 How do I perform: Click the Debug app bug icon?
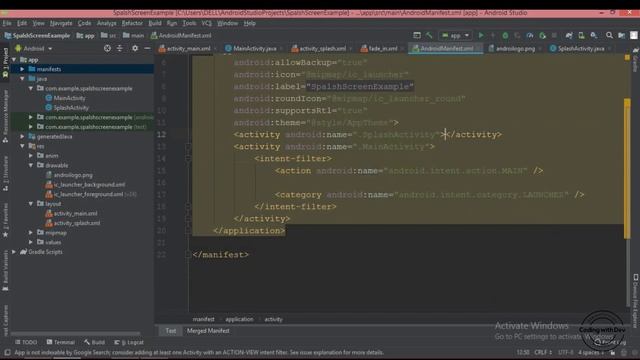[505, 36]
